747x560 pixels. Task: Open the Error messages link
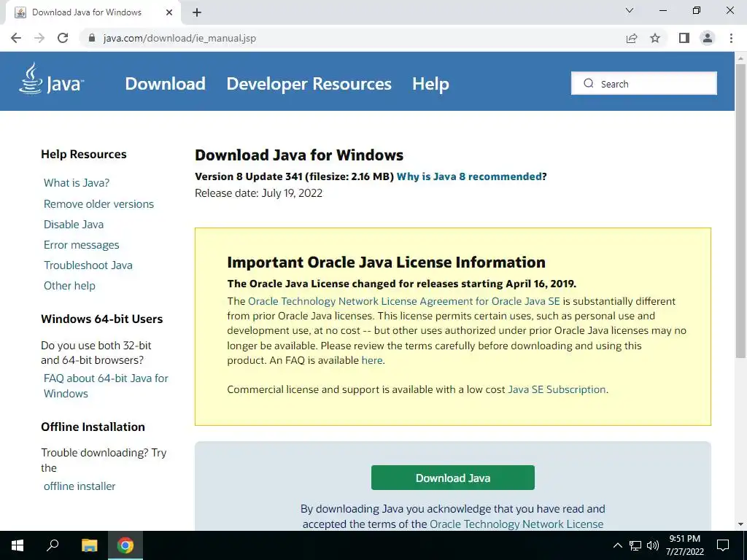(x=82, y=245)
